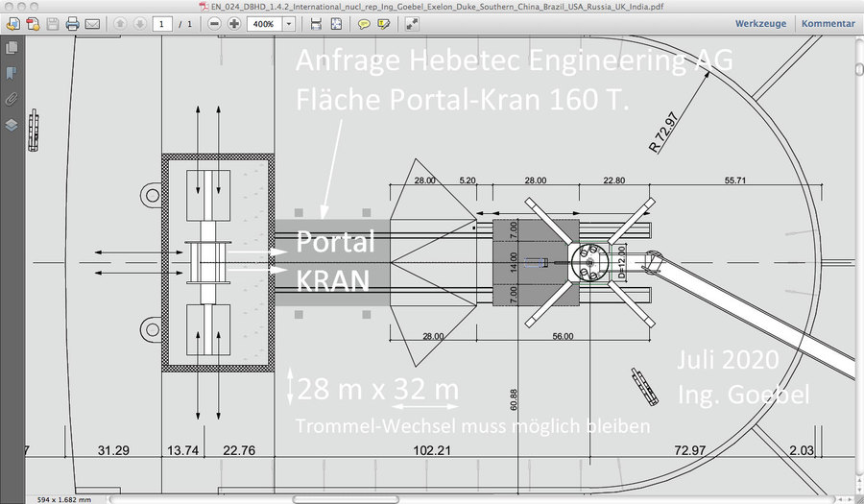Open the Kommentar panel

click(828, 24)
